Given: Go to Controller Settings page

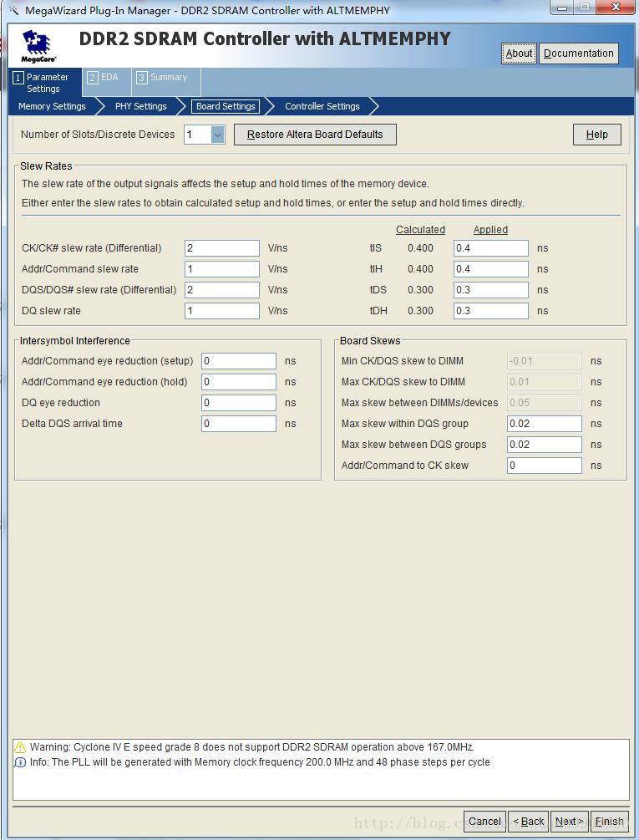Looking at the screenshot, I should [x=322, y=106].
